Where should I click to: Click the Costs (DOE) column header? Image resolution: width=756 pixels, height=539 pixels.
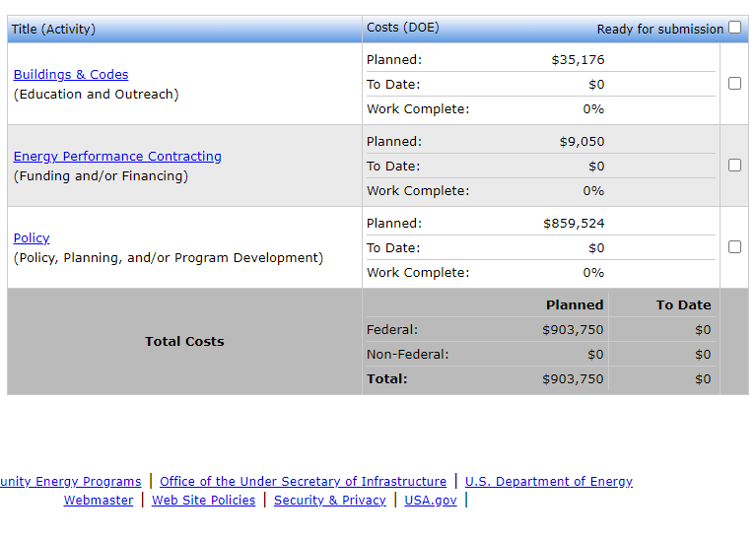tap(403, 28)
